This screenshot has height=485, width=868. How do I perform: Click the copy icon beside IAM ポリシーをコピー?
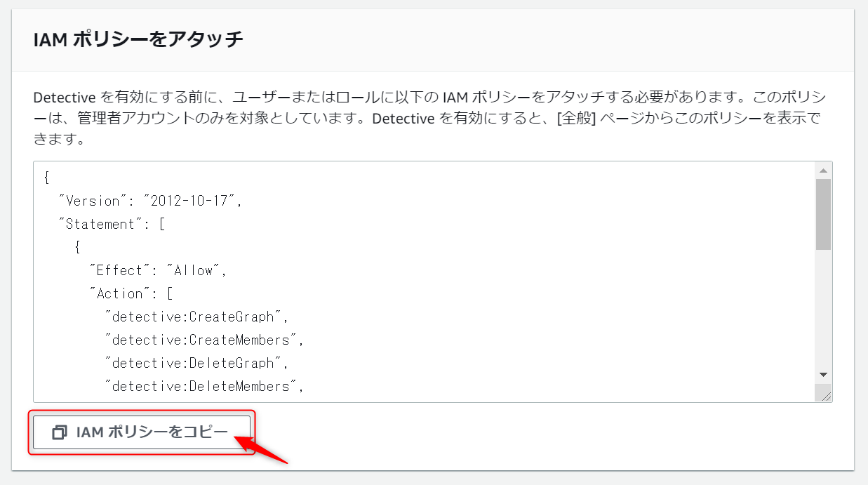point(60,432)
